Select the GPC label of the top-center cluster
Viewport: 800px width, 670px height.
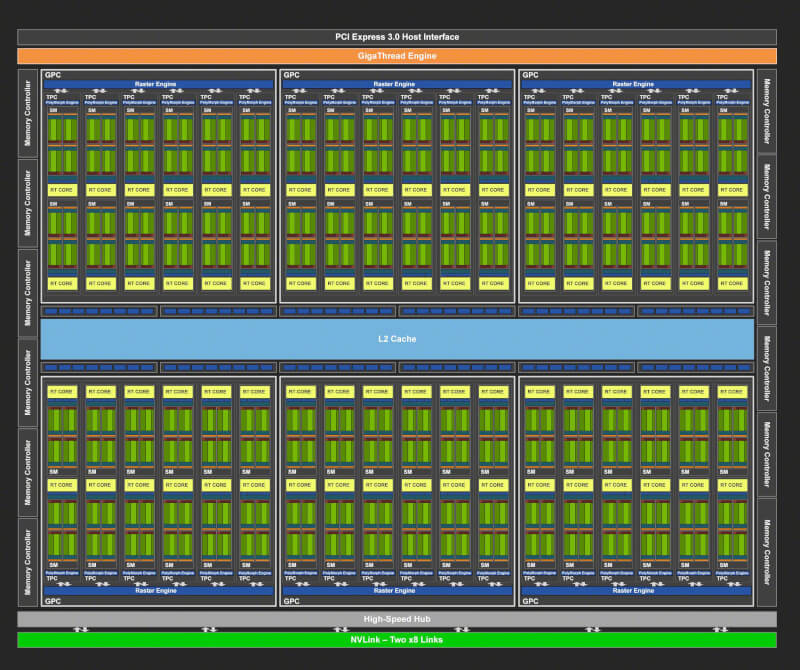pos(291,75)
